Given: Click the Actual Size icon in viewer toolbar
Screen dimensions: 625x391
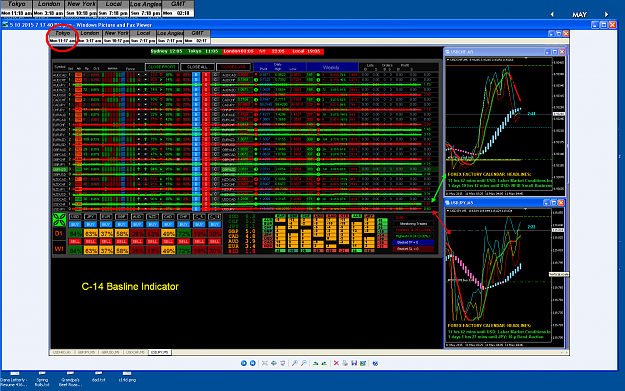Looking at the screenshot, I should pyautogui.click(x=274, y=363).
